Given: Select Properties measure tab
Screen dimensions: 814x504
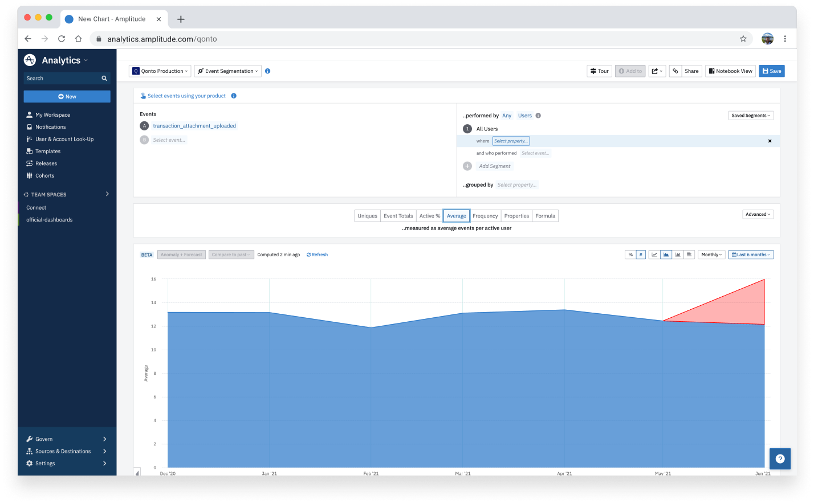Looking at the screenshot, I should [x=516, y=216].
